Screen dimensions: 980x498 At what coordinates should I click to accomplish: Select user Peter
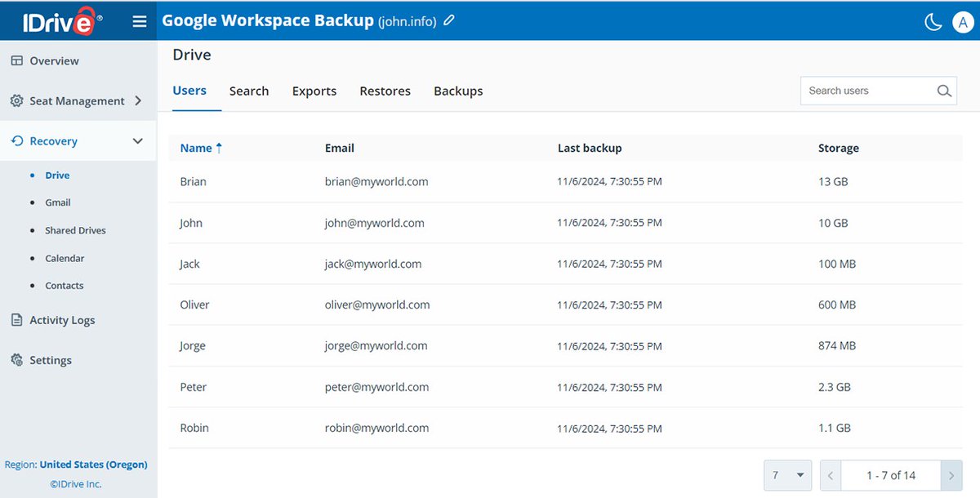pos(194,387)
